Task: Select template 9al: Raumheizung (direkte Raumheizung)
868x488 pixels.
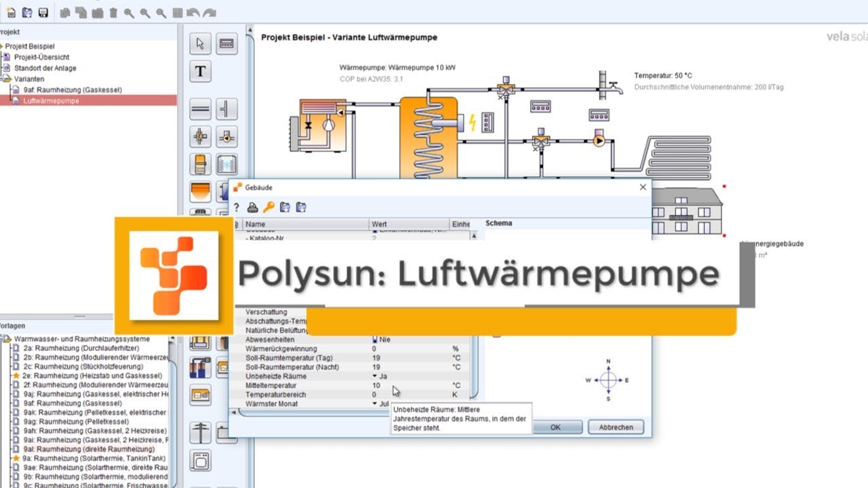Action: pos(89,449)
